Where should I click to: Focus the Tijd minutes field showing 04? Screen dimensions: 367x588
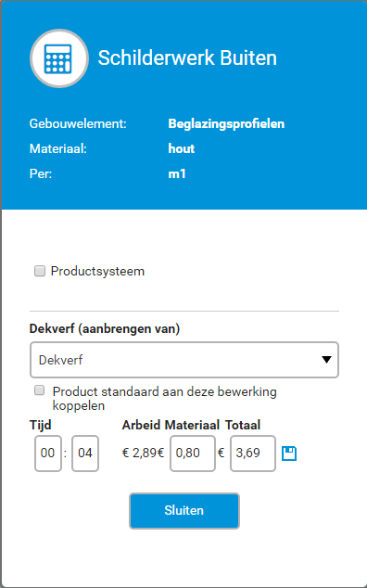pyautogui.click(x=85, y=453)
